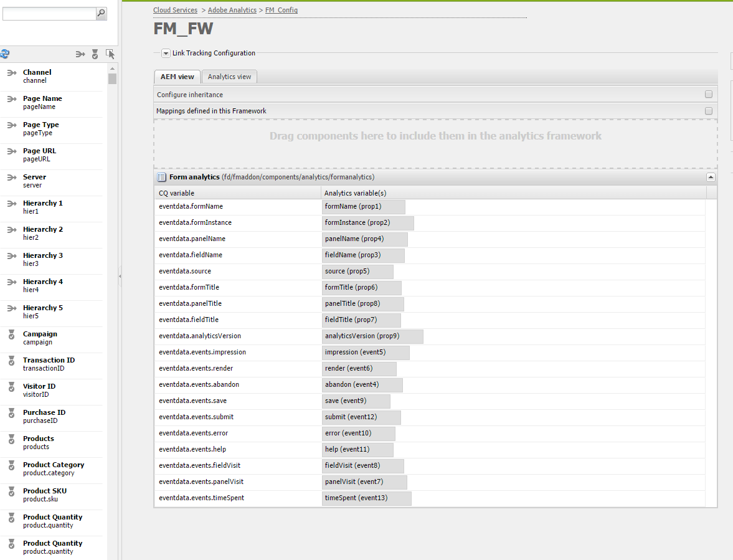Screen dimensions: 733x560
Task: Click the Page Name variable arrow icon
Action: 12,98
